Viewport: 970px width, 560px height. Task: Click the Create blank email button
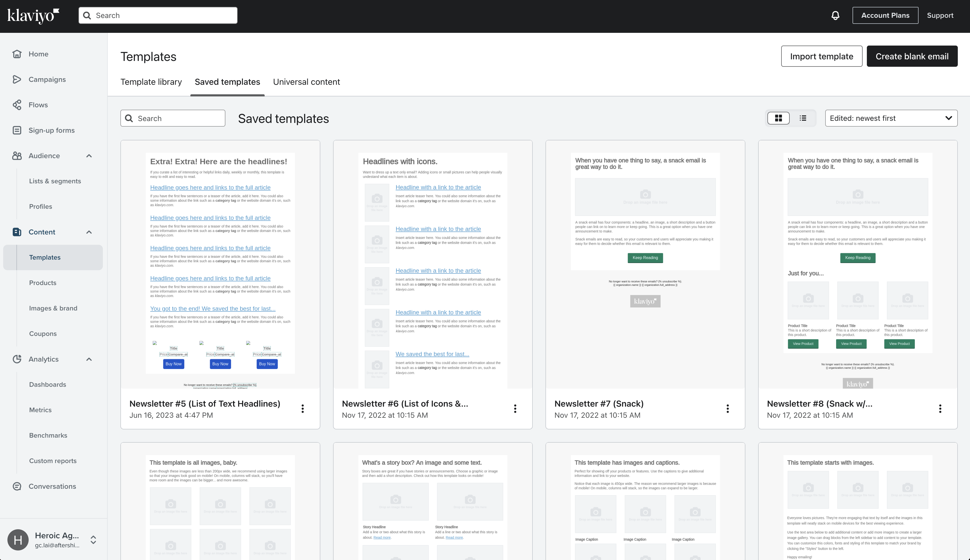(912, 56)
